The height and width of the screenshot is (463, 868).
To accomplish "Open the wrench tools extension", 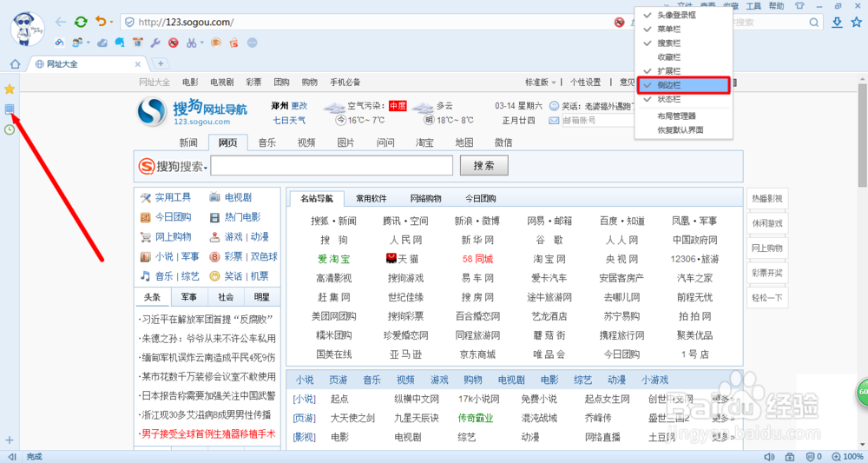I will pos(155,43).
